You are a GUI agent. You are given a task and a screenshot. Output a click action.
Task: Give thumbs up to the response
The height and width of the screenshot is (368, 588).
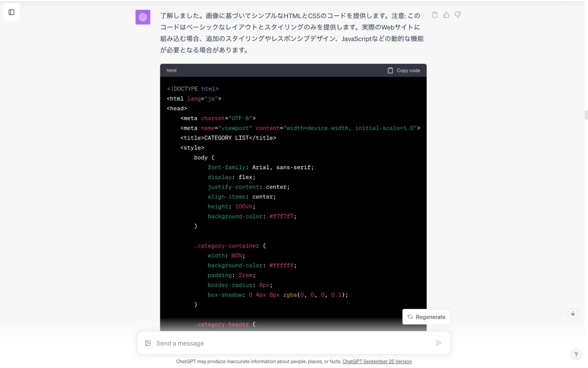(446, 15)
